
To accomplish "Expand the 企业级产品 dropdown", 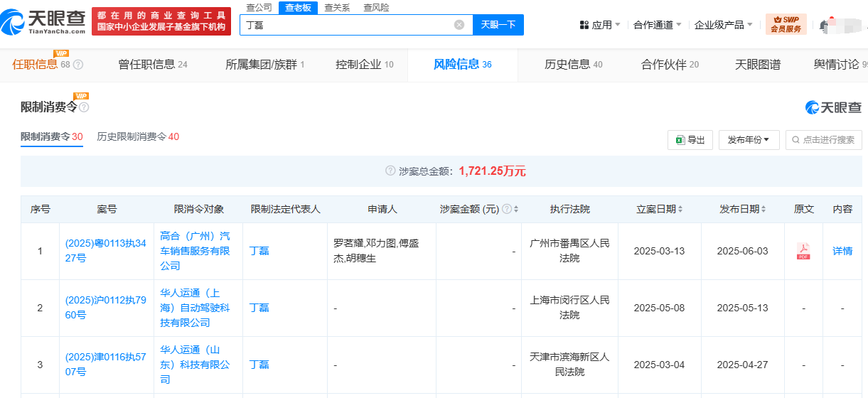I will (724, 25).
